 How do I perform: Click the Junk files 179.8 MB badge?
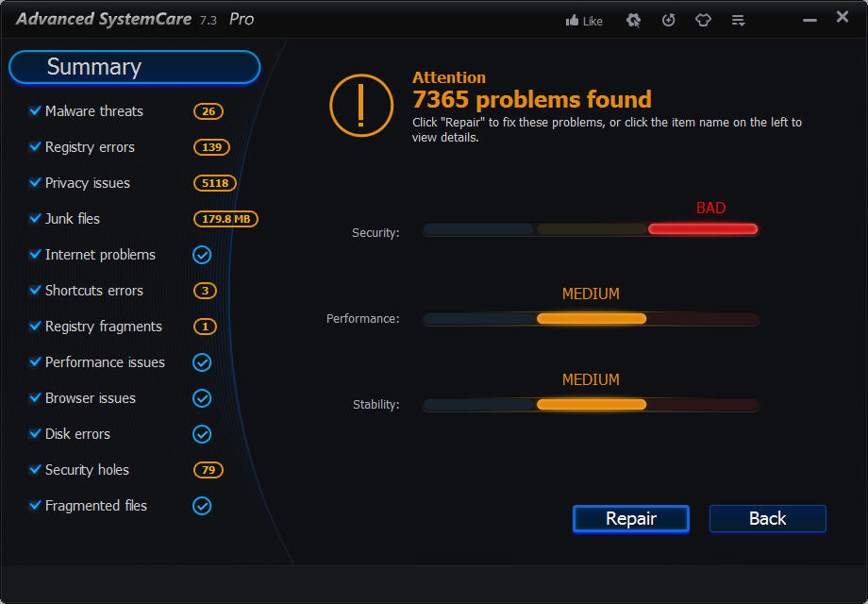click(x=225, y=219)
